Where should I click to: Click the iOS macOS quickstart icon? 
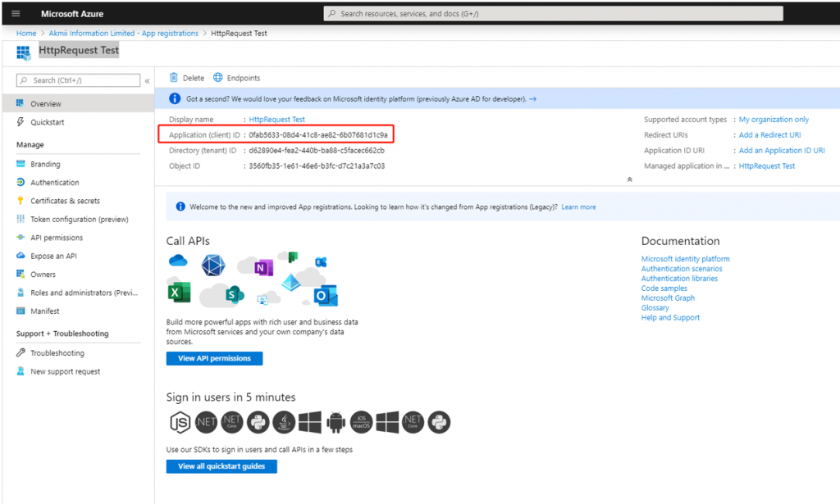(x=361, y=422)
